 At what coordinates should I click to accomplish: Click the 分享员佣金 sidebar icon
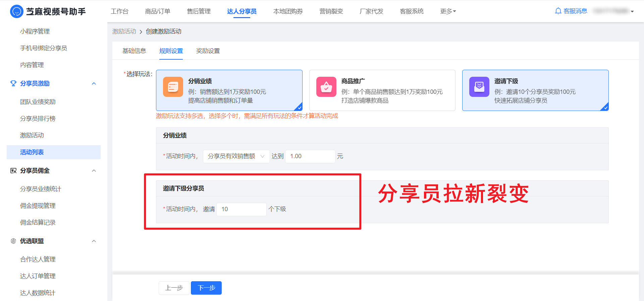13,171
